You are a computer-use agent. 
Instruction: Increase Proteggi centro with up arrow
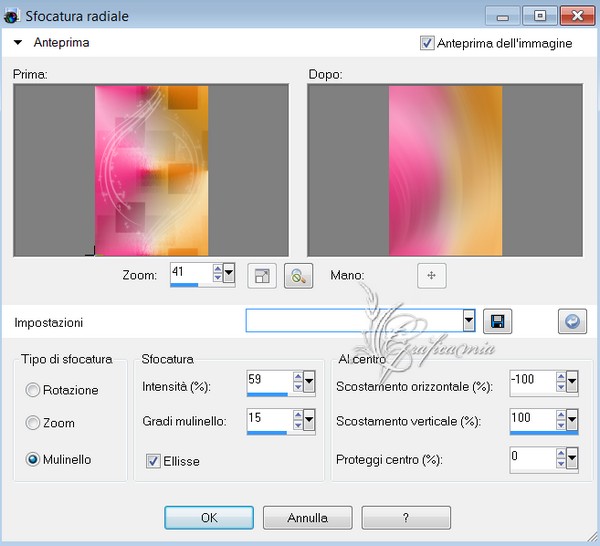(561, 453)
